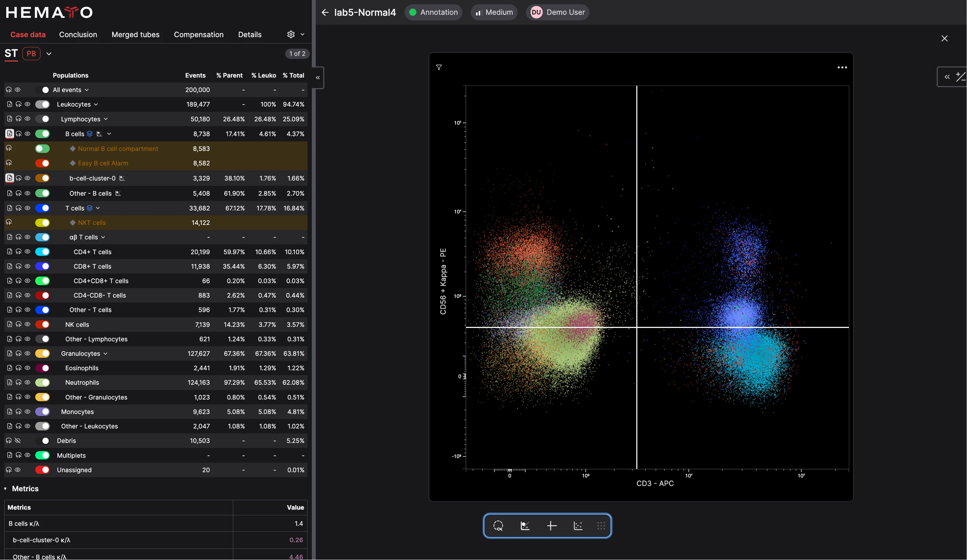Screen dimensions: 967x560
Task: Toggle the yellow NKT cells switch
Action: [42, 223]
